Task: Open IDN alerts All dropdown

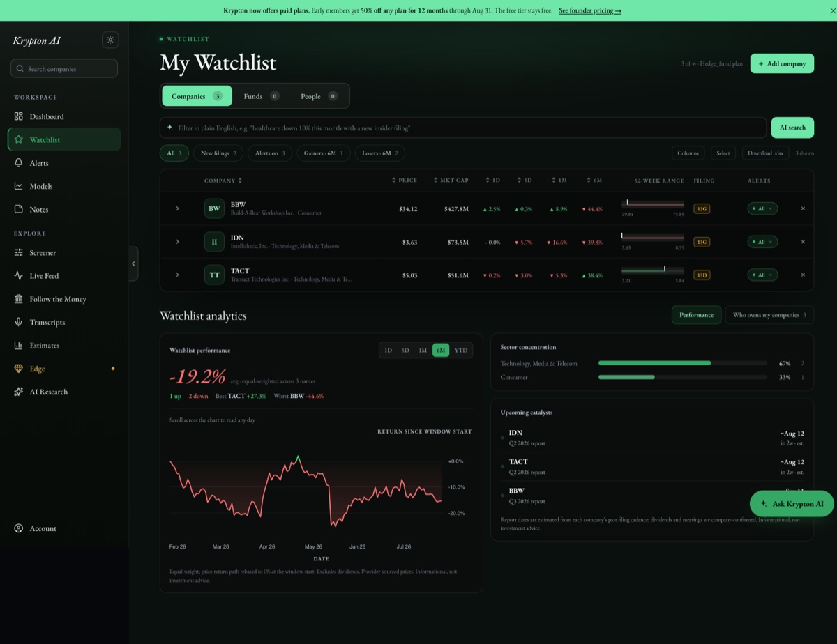Action: (x=762, y=242)
